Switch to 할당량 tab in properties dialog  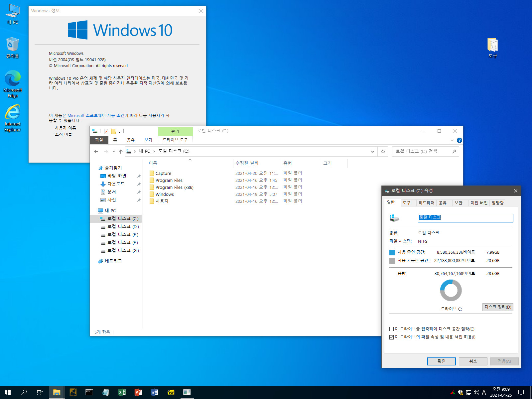(x=497, y=203)
